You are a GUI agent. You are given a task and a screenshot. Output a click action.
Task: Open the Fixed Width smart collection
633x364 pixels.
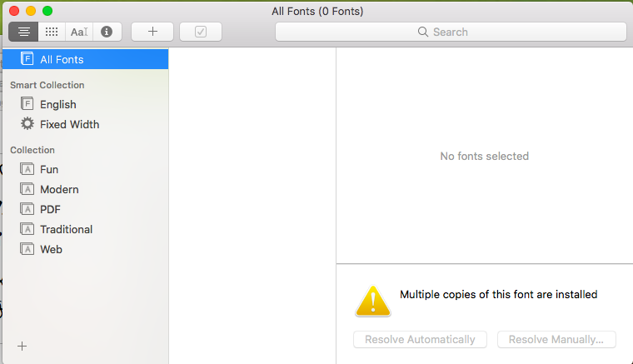click(x=86, y=124)
